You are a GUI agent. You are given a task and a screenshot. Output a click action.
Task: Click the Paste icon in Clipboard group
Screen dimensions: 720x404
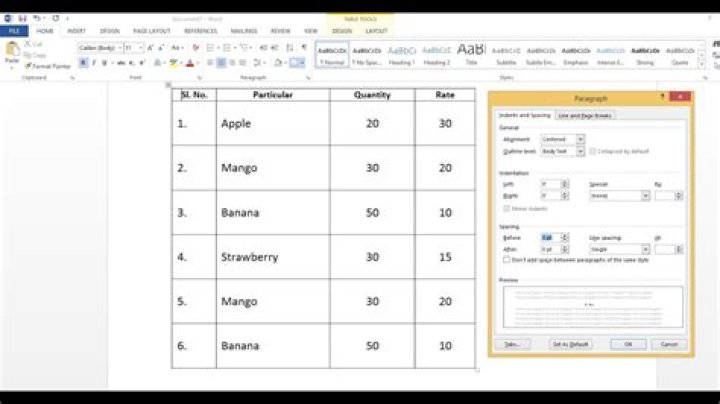point(12,53)
